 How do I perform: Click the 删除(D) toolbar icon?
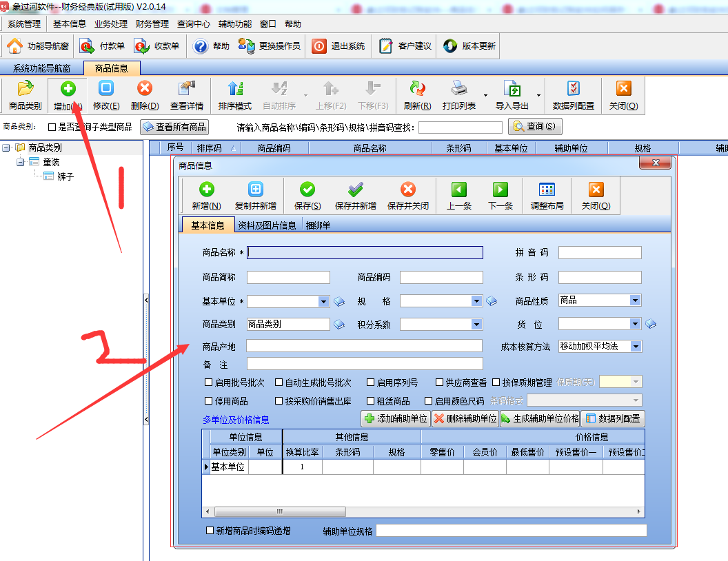[145, 88]
